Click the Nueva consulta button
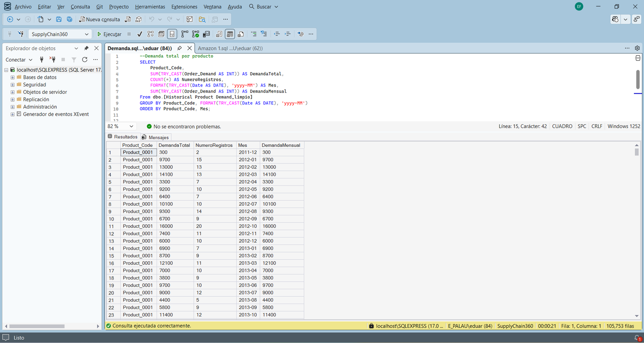This screenshot has width=644, height=343. click(x=99, y=19)
